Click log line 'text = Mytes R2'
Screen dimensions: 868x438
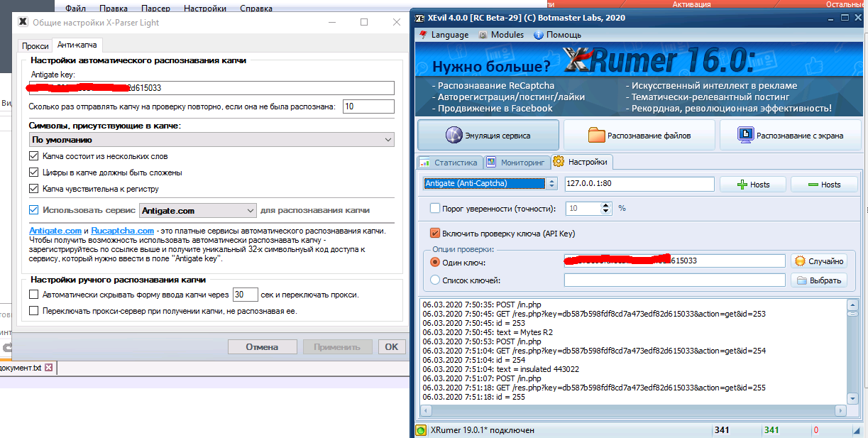point(487,332)
